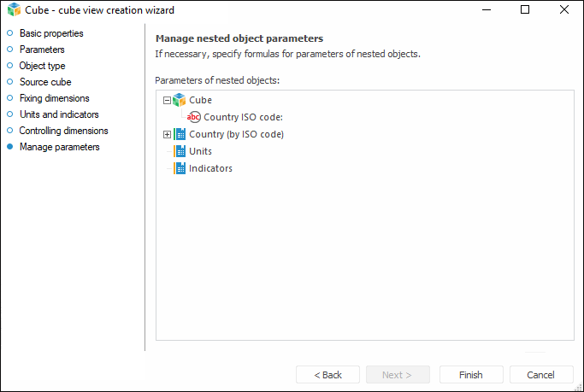Click the Cube icon in the tree
The height and width of the screenshot is (392, 584).
coord(179,100)
